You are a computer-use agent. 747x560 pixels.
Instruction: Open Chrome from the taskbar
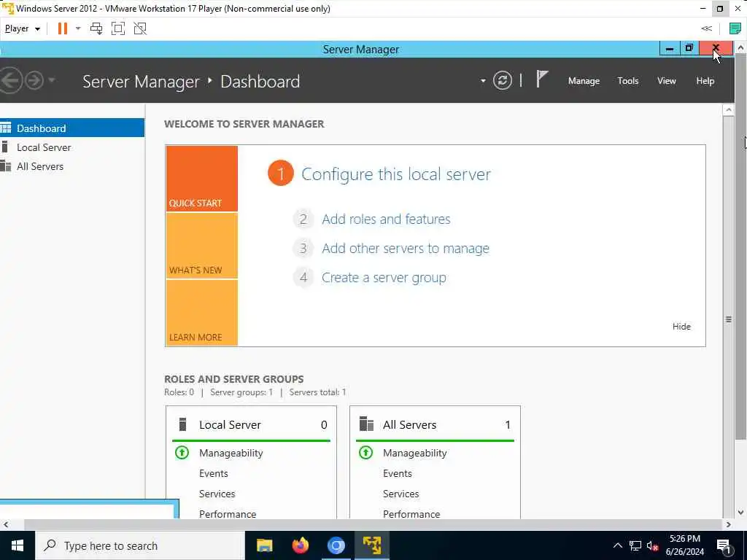point(336,545)
